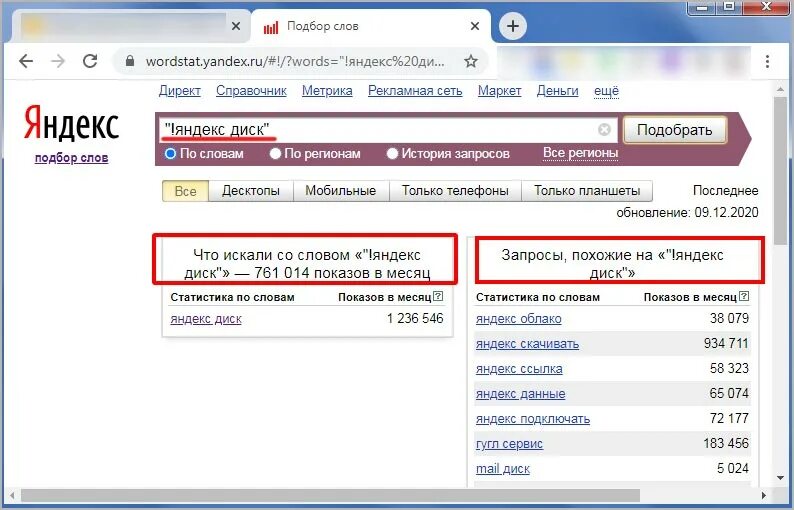Switch to the Только телефоны tab

tap(455, 191)
